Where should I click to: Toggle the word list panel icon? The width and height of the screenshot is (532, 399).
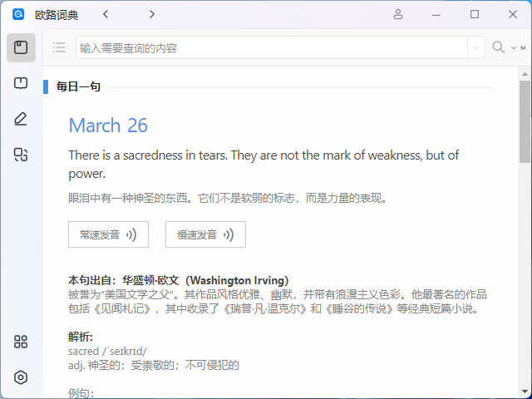click(x=59, y=47)
